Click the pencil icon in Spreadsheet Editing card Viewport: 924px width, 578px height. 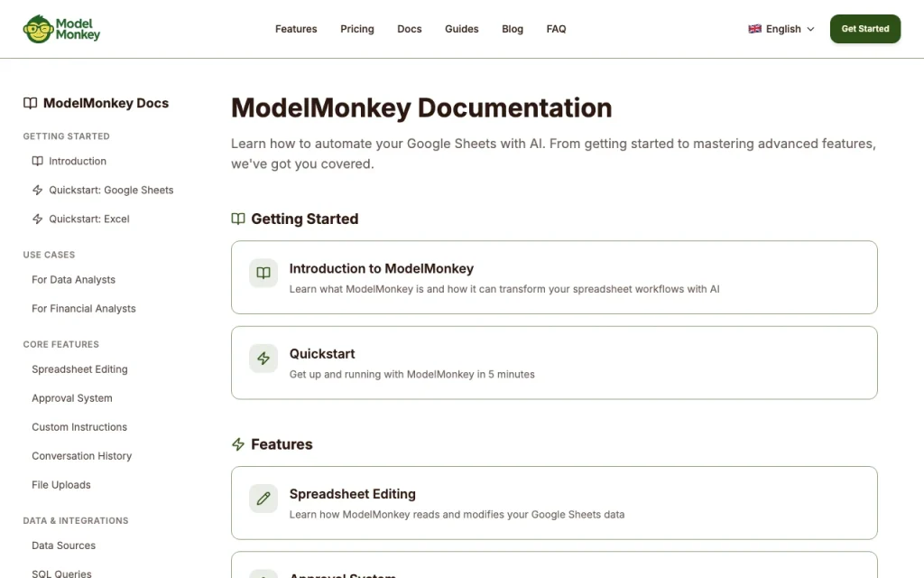click(x=263, y=499)
